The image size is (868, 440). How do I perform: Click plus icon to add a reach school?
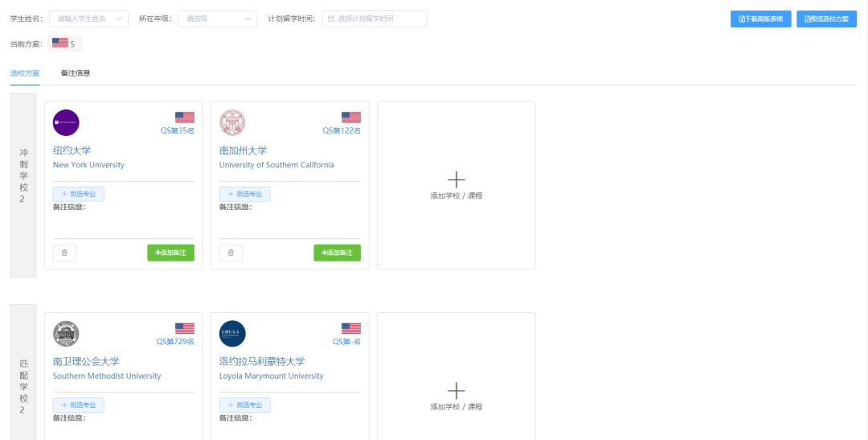[456, 179]
